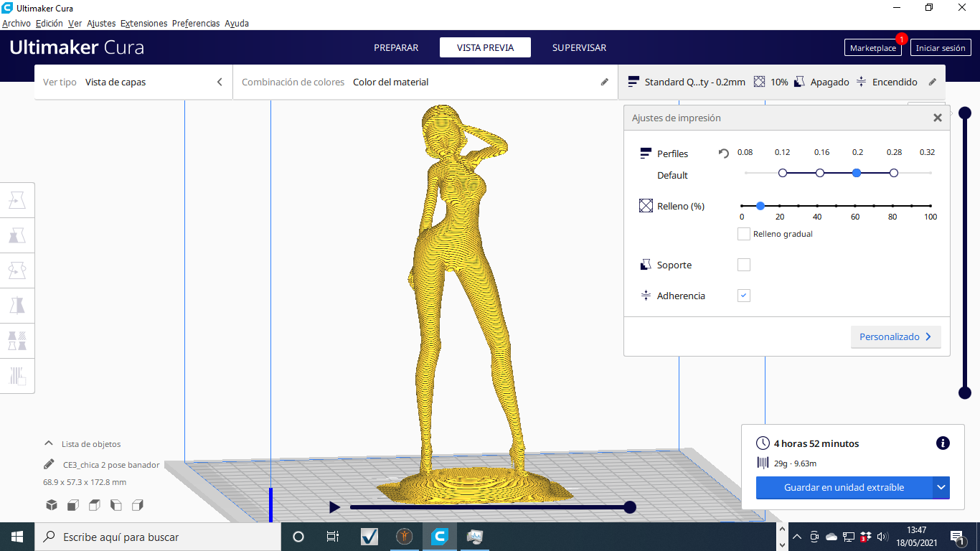The image size is (980, 551).
Task: Open the human figure app on the taskbar
Action: [405, 537]
